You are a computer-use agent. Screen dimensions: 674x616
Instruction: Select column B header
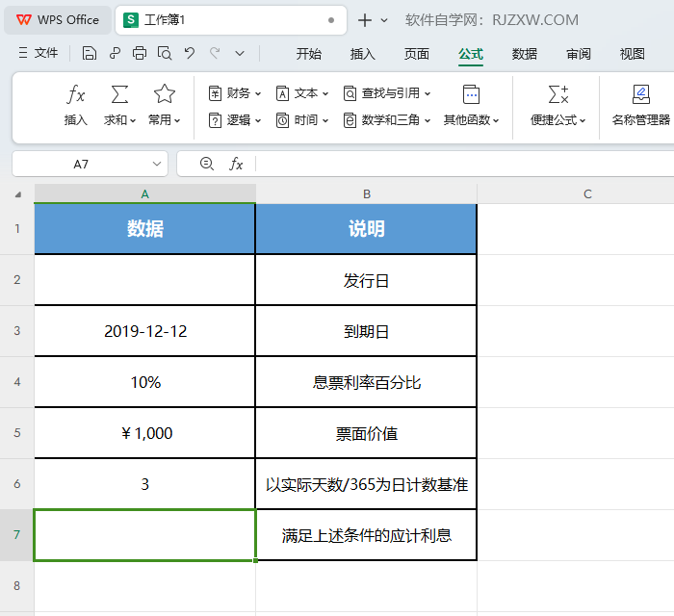click(x=367, y=194)
